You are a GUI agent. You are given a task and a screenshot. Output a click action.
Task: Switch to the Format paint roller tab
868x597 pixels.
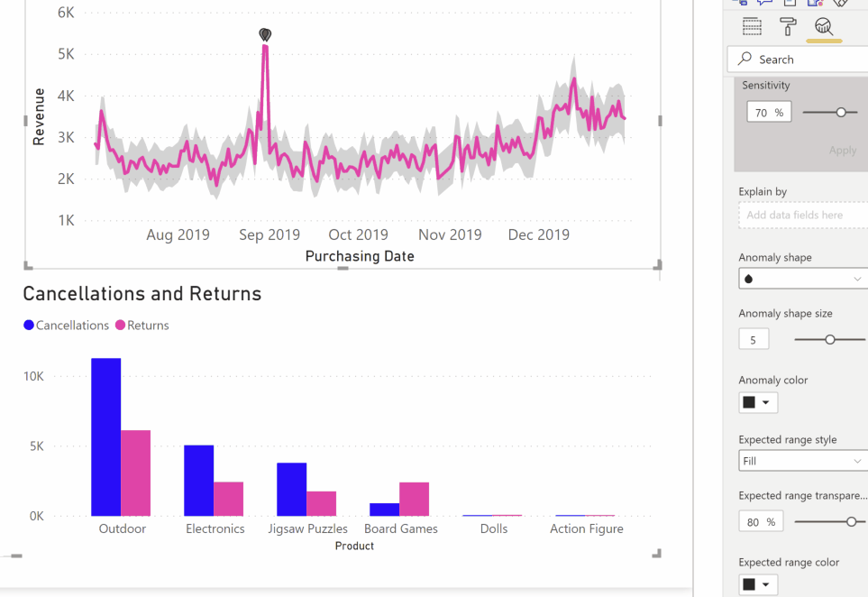click(788, 26)
